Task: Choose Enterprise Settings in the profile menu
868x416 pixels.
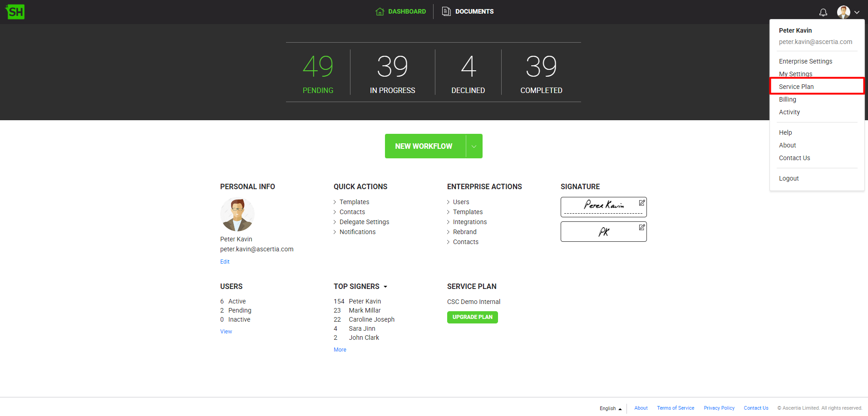Action: pos(805,61)
